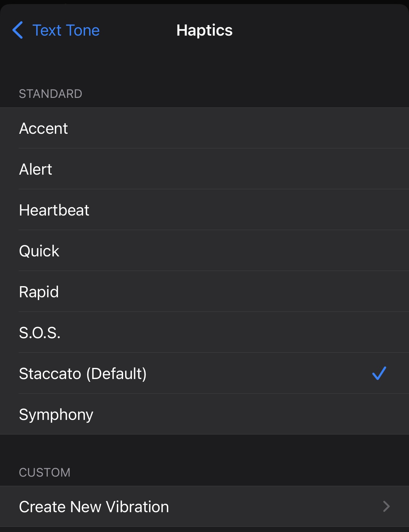Select the S.O.S. vibration
Image resolution: width=409 pixels, height=532 pixels.
point(40,333)
